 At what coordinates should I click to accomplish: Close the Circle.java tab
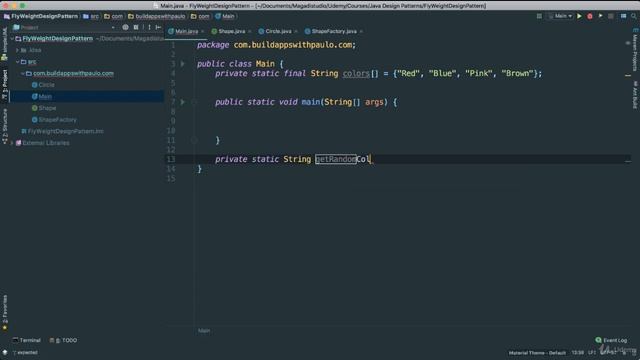[x=296, y=31]
